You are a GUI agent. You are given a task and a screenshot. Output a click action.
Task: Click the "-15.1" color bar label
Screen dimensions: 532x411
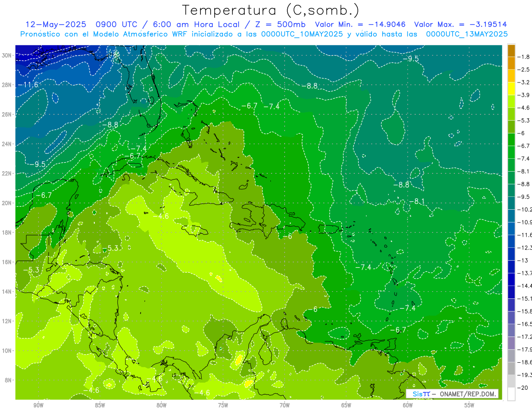pos(525,298)
